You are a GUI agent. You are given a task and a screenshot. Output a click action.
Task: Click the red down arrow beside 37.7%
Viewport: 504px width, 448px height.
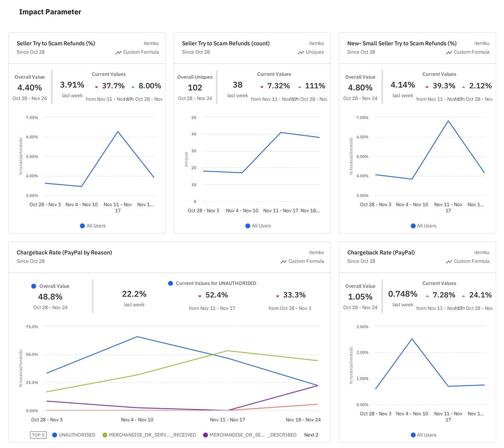click(97, 87)
